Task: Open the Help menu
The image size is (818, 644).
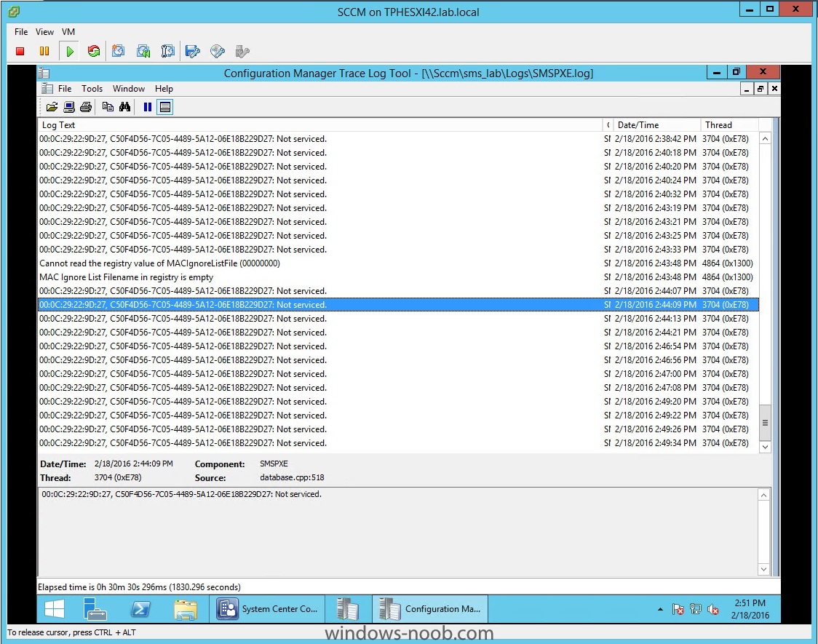Action: [x=164, y=89]
